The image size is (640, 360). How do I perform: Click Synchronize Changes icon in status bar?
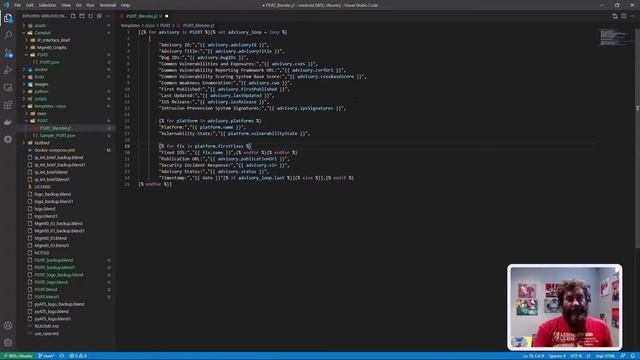62,356
